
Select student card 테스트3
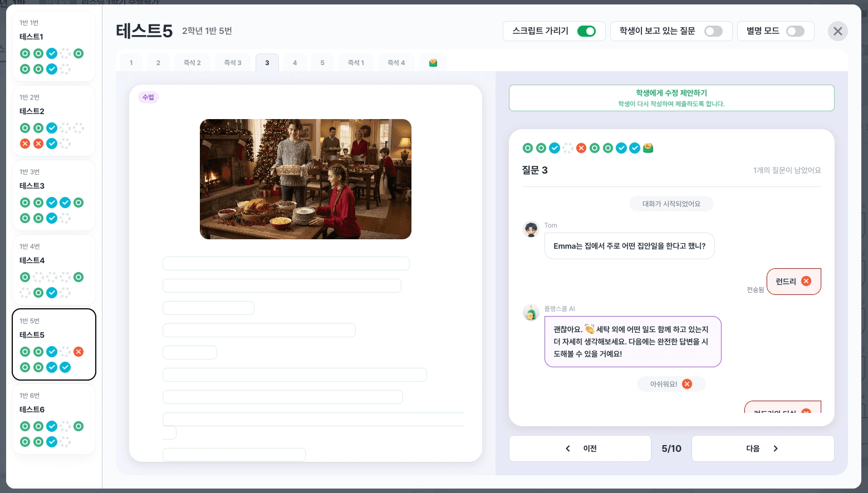(x=54, y=195)
